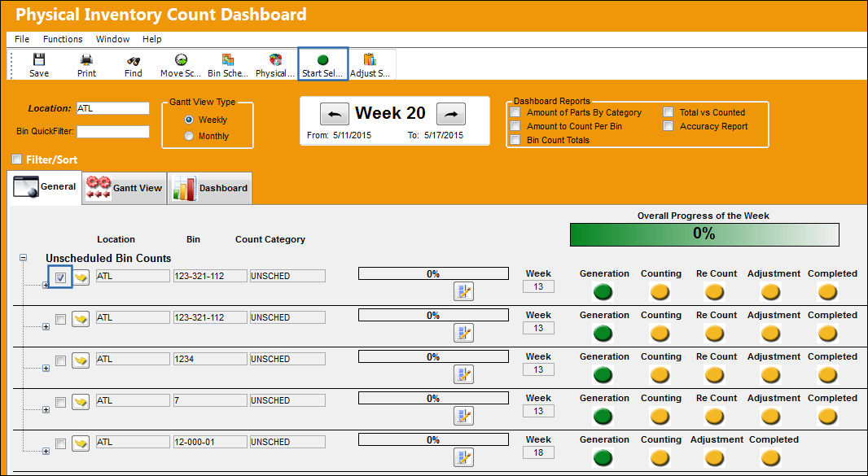Click the Adjust Selected toolbar icon

tap(370, 59)
